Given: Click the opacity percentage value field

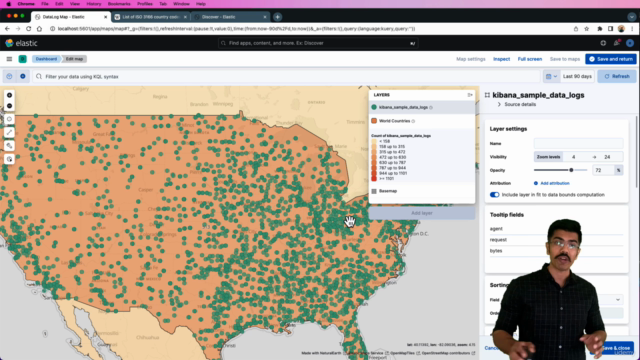Looking at the screenshot, I should (603, 170).
